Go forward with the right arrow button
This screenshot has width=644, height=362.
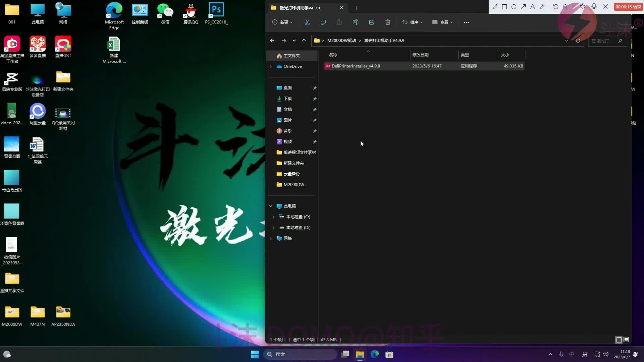click(x=284, y=41)
